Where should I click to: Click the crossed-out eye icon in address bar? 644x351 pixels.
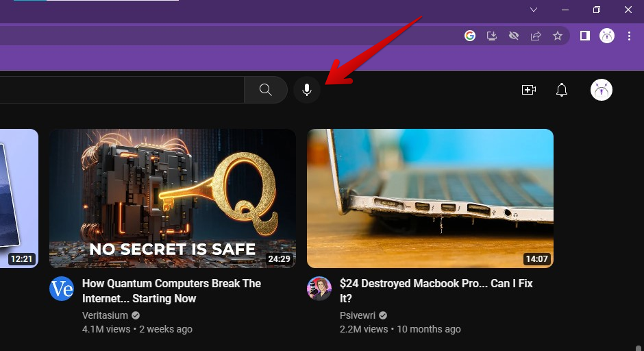click(513, 36)
